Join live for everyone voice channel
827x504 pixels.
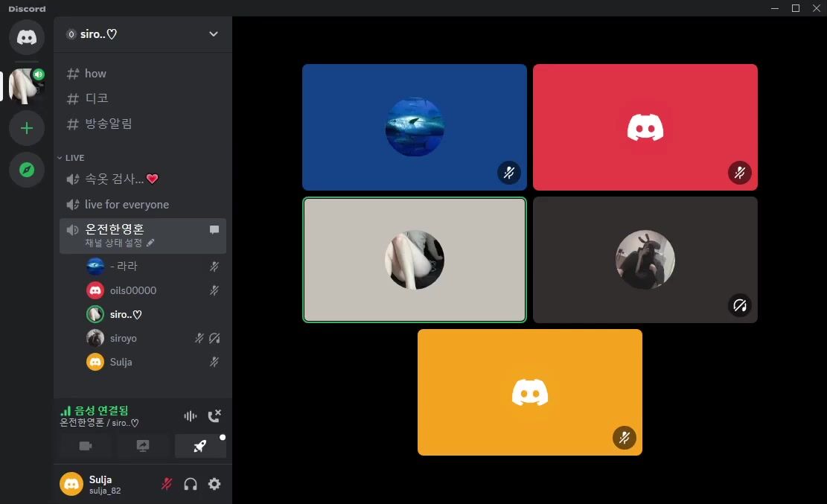tap(142, 204)
